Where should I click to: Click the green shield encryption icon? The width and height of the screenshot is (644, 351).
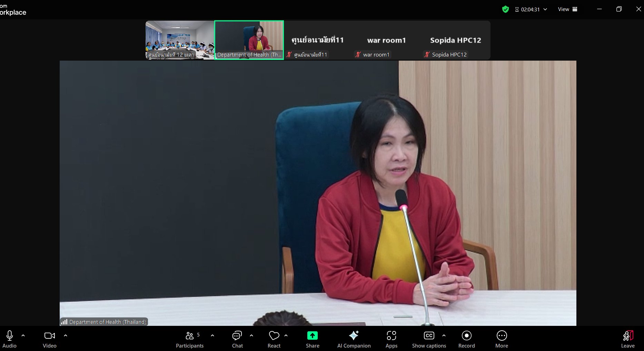pos(505,9)
